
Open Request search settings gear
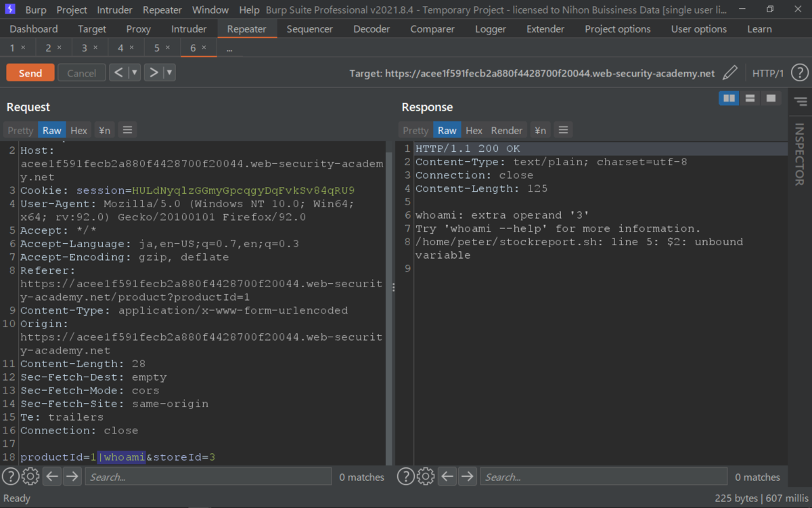pos(30,476)
